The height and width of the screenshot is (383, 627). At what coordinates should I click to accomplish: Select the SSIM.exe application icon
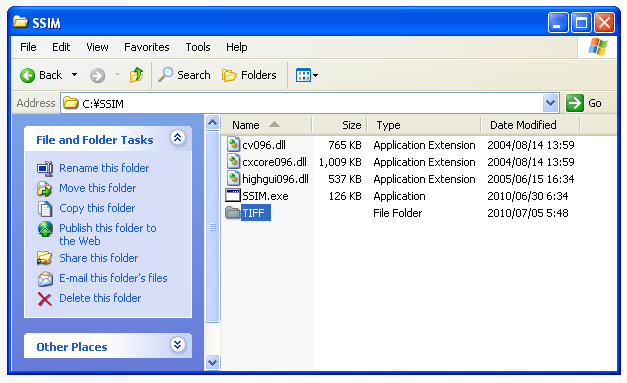pos(233,196)
